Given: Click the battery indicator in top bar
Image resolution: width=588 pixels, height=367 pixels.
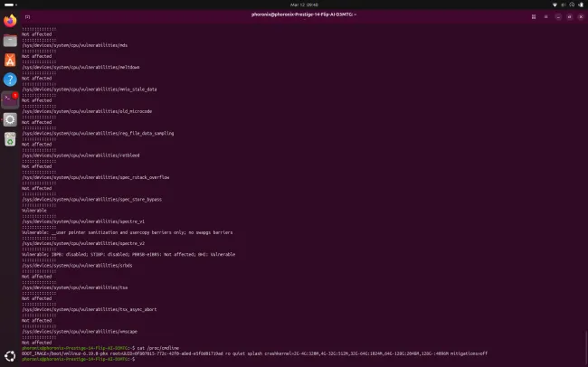Looking at the screenshot, I should pos(581,5).
